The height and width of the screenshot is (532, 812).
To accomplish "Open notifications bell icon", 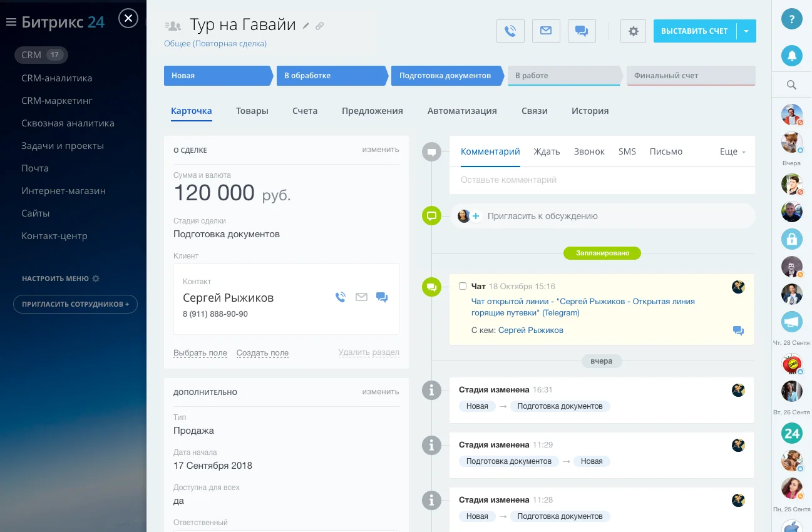I will pos(791,56).
